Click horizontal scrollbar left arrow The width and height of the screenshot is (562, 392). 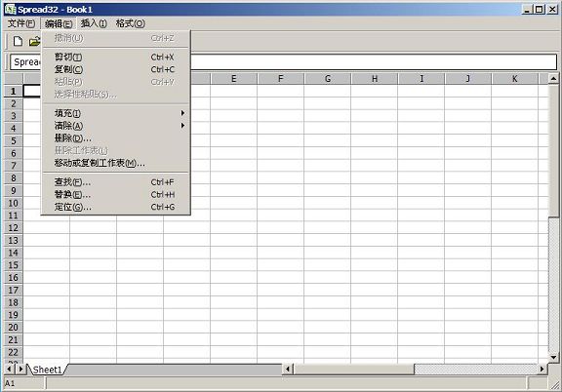click(288, 369)
